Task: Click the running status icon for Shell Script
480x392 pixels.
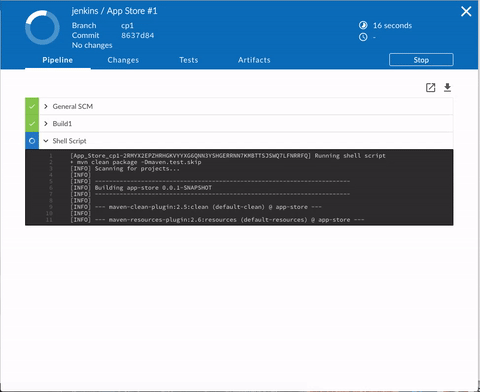Action: [x=32, y=141]
